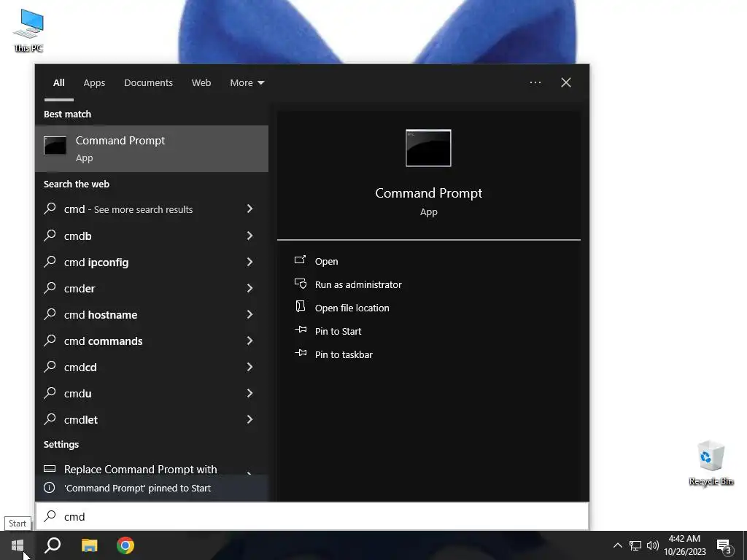747x560 pixels.
Task: Click the magnifier icon beside cmdb
Action: coord(50,235)
